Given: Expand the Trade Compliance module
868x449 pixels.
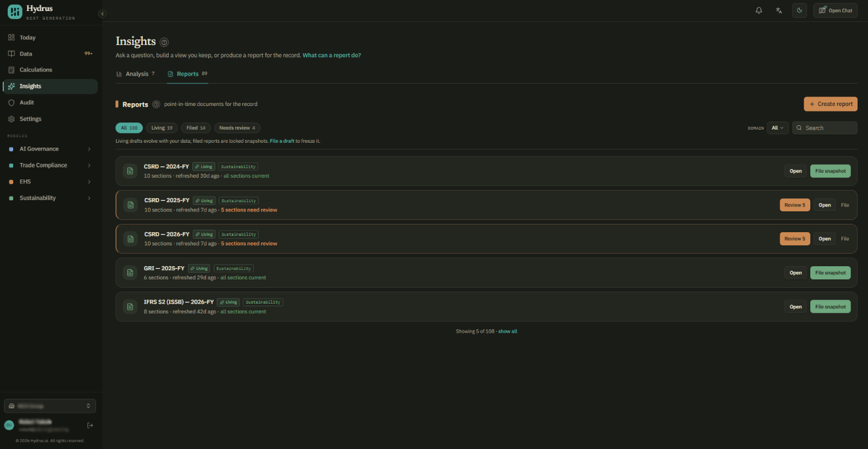Looking at the screenshot, I should (x=50, y=165).
